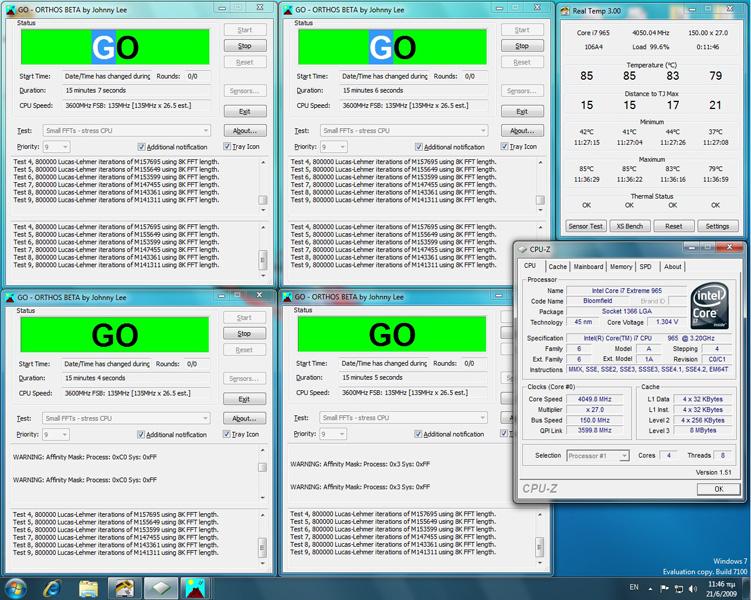Click Exit in the 15 minutes 7 seconds ORTHOS window

click(x=245, y=112)
